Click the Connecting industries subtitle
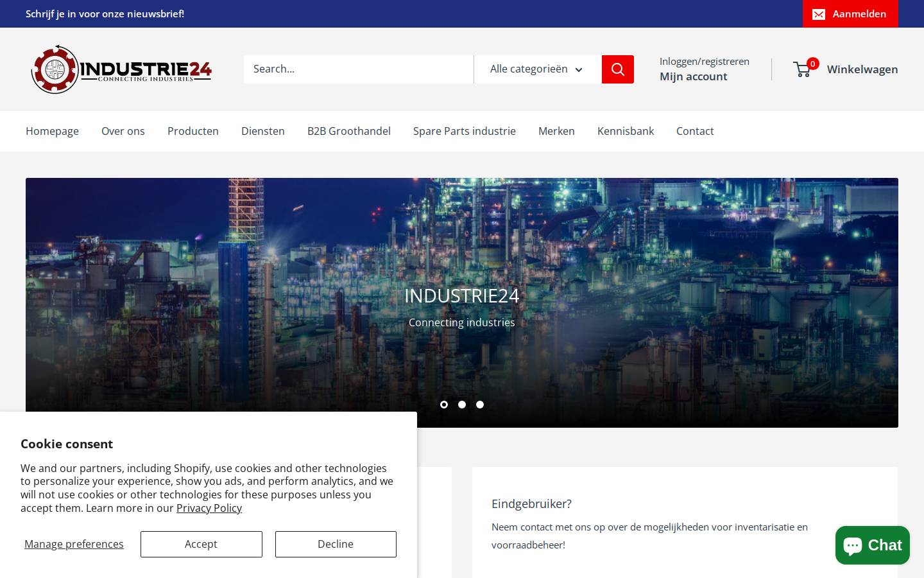Screen dimensions: 924x578 pyautogui.click(x=462, y=322)
